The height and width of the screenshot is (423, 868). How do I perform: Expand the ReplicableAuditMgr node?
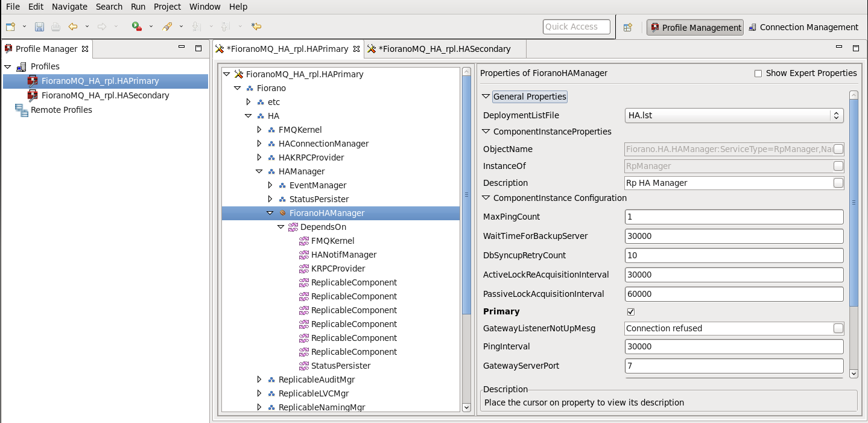point(259,380)
